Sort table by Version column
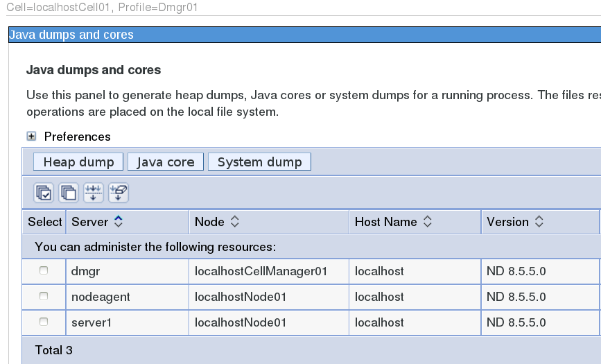Image resolution: width=601 pixels, height=364 pixels. (x=539, y=222)
